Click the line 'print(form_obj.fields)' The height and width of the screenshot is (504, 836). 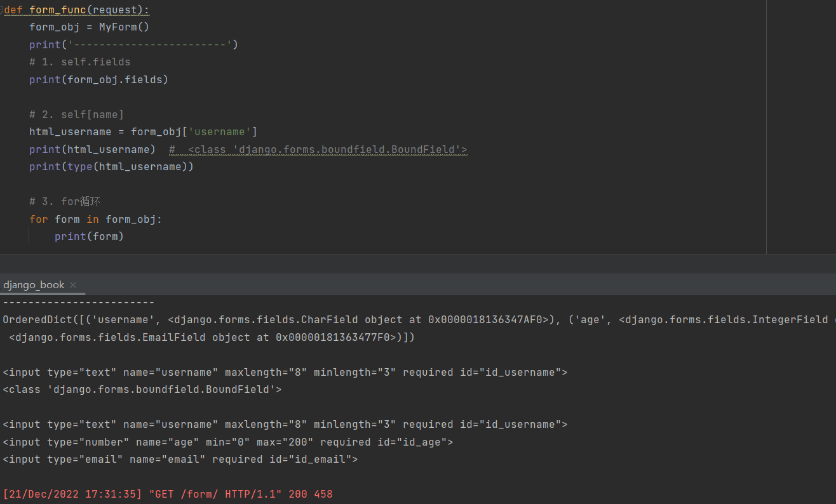pos(98,79)
